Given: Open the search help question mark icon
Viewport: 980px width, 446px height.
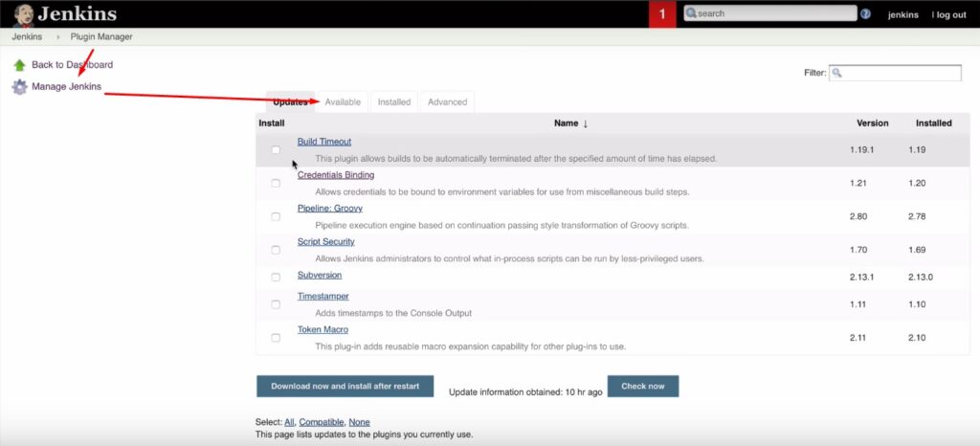Looking at the screenshot, I should (865, 13).
